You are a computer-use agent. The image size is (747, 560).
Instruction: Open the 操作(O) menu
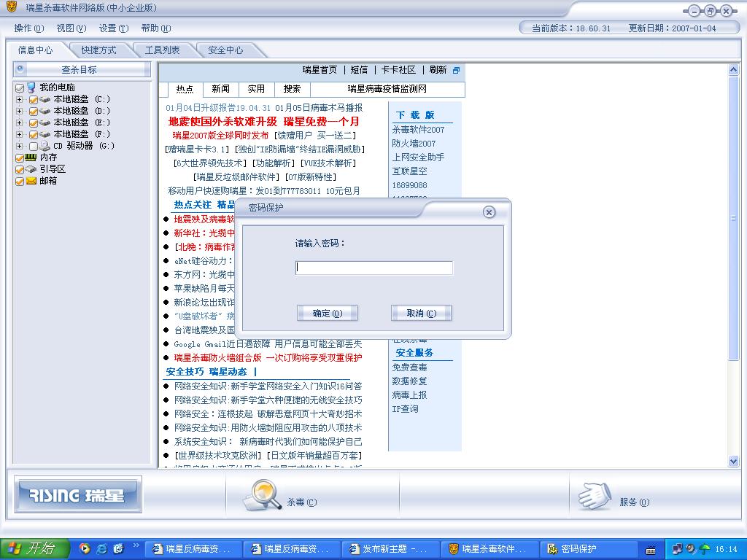[x=29, y=28]
